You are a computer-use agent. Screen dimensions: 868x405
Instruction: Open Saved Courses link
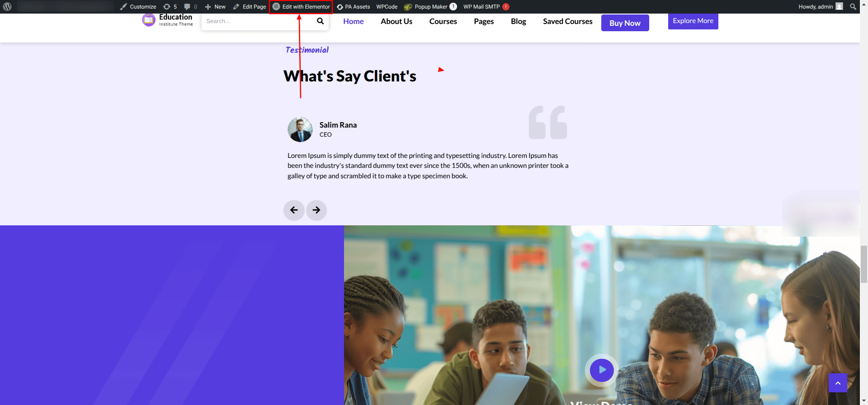[x=568, y=21]
